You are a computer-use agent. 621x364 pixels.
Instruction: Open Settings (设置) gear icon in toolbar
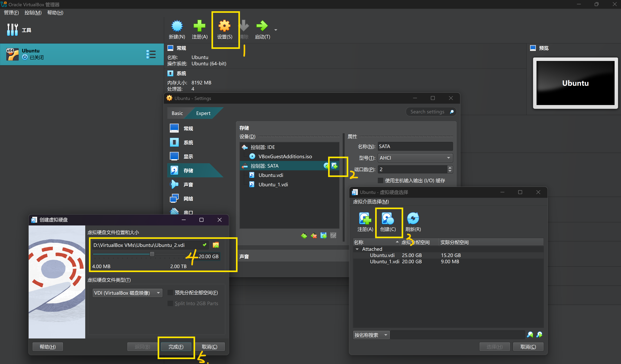tap(224, 26)
